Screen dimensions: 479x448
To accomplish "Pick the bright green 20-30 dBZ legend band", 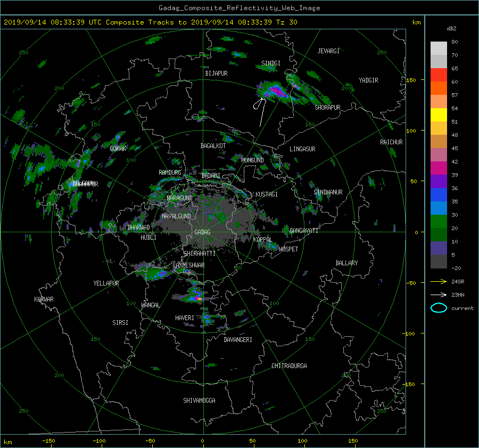I will coord(439,222).
